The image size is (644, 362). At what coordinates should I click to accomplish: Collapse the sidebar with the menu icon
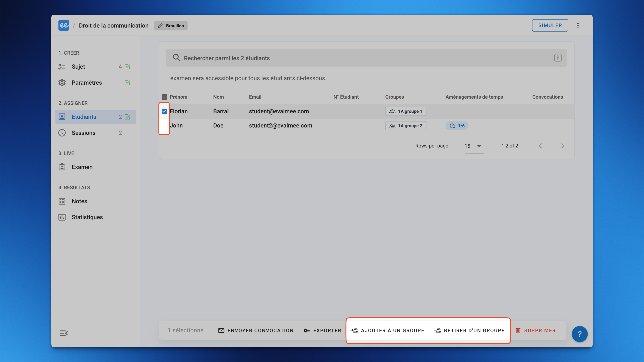(x=64, y=333)
